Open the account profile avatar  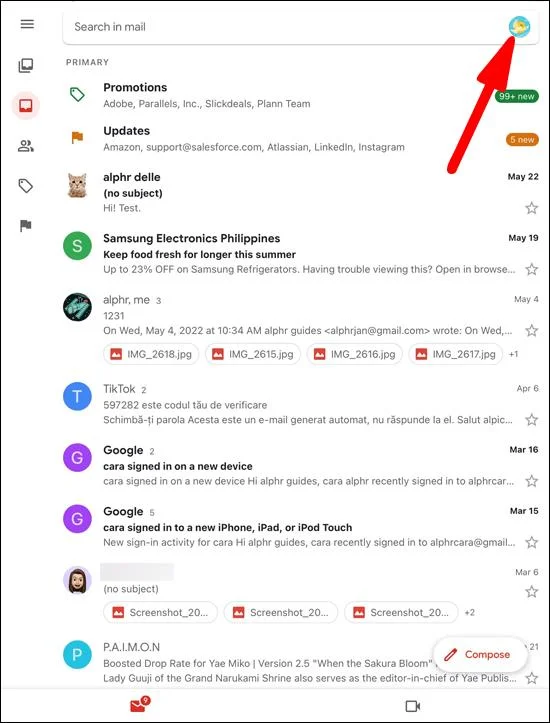tap(519, 26)
